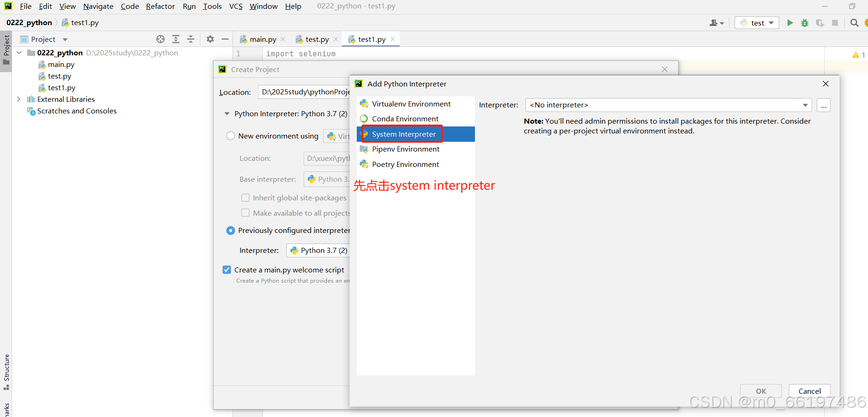This screenshot has width=868, height=417.
Task: Select Pipenv Environment option
Action: pos(415,149)
